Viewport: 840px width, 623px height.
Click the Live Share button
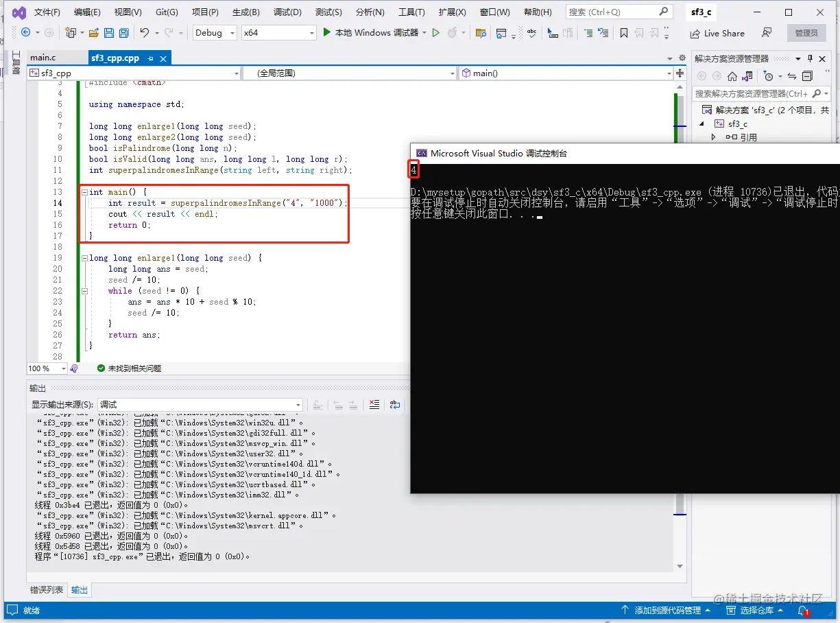coord(717,33)
